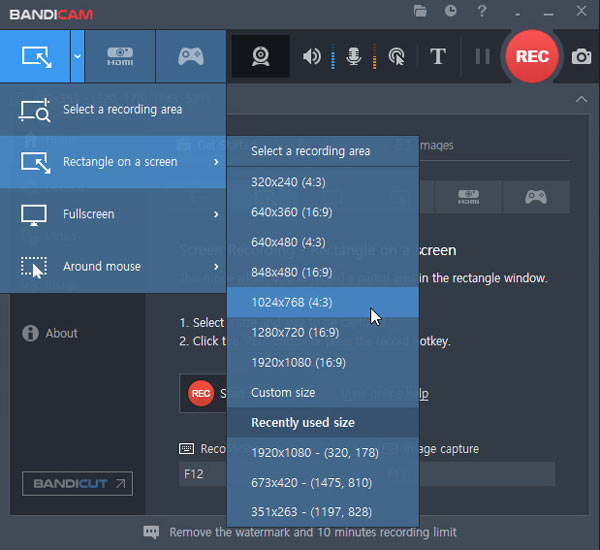The height and width of the screenshot is (550, 600).
Task: Choose the Custom size option
Action: (x=323, y=393)
